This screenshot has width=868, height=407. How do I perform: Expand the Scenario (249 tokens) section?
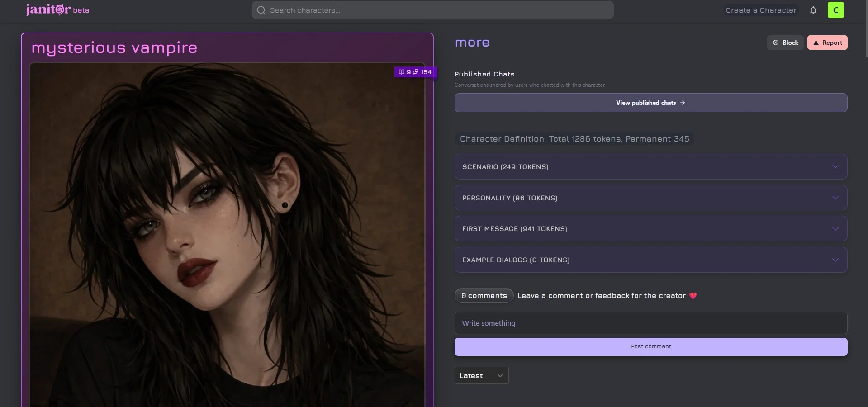[650, 166]
